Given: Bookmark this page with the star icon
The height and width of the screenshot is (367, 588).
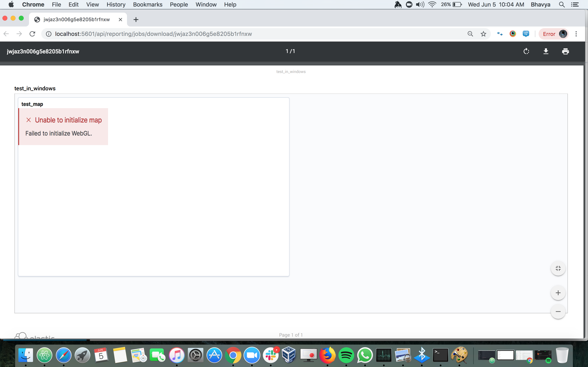Looking at the screenshot, I should (x=483, y=34).
